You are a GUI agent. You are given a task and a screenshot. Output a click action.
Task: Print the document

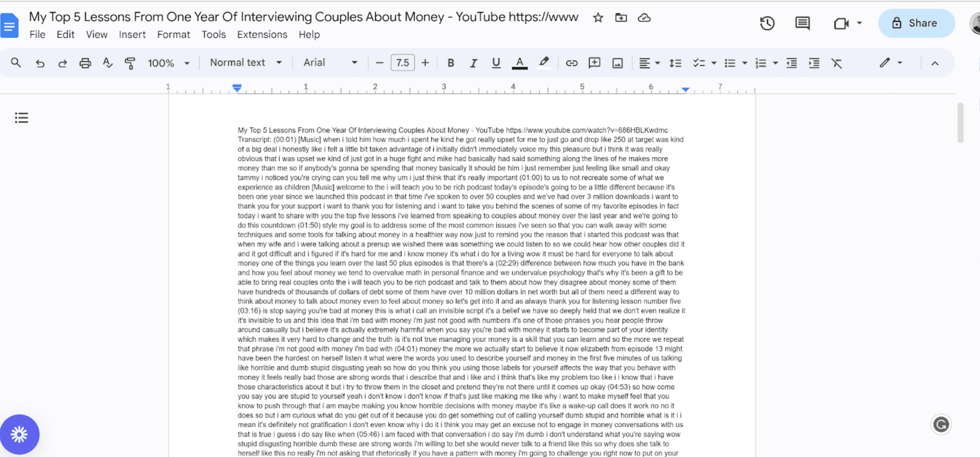(85, 63)
